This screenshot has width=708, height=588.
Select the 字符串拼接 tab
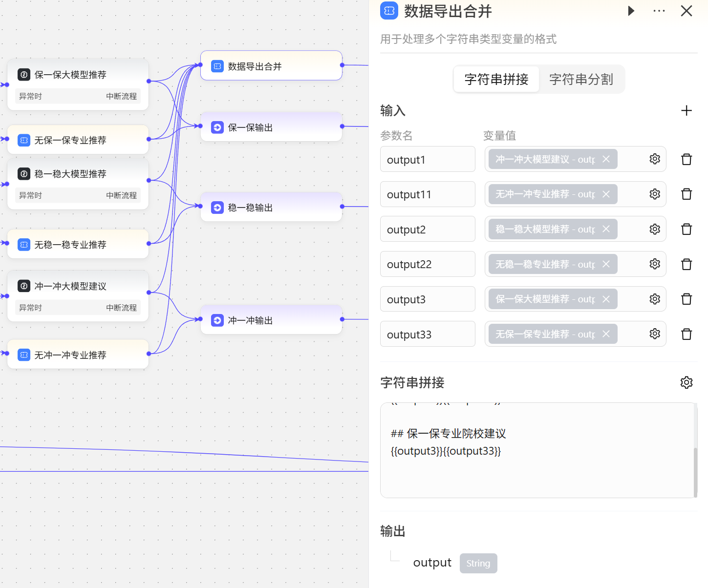tap(496, 79)
